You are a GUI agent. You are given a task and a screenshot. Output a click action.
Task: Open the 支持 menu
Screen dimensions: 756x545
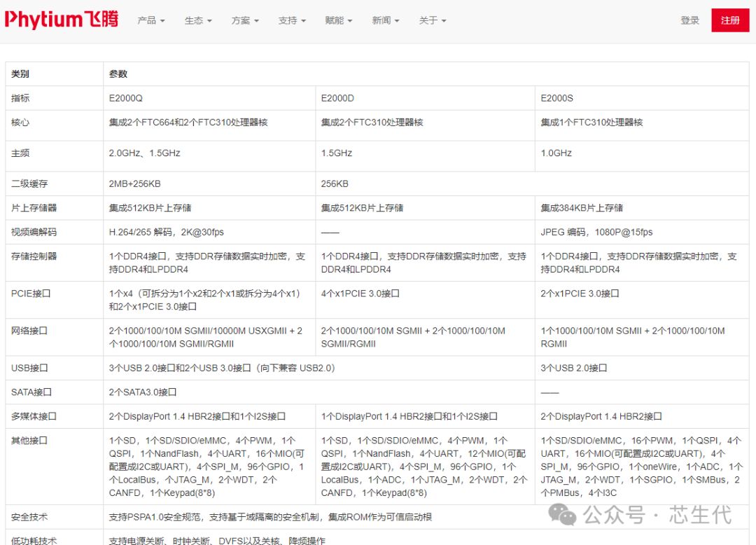coord(288,21)
